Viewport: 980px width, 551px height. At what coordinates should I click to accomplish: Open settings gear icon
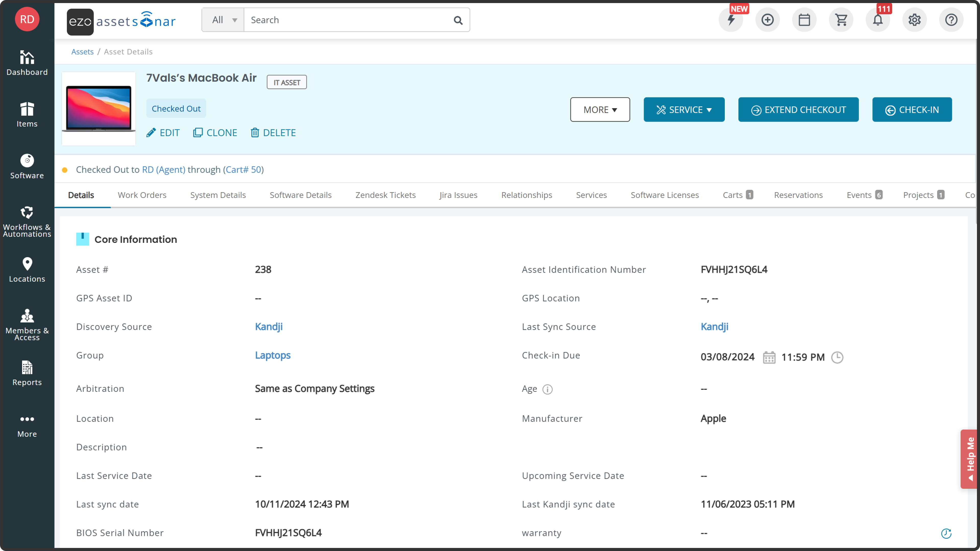pyautogui.click(x=915, y=20)
